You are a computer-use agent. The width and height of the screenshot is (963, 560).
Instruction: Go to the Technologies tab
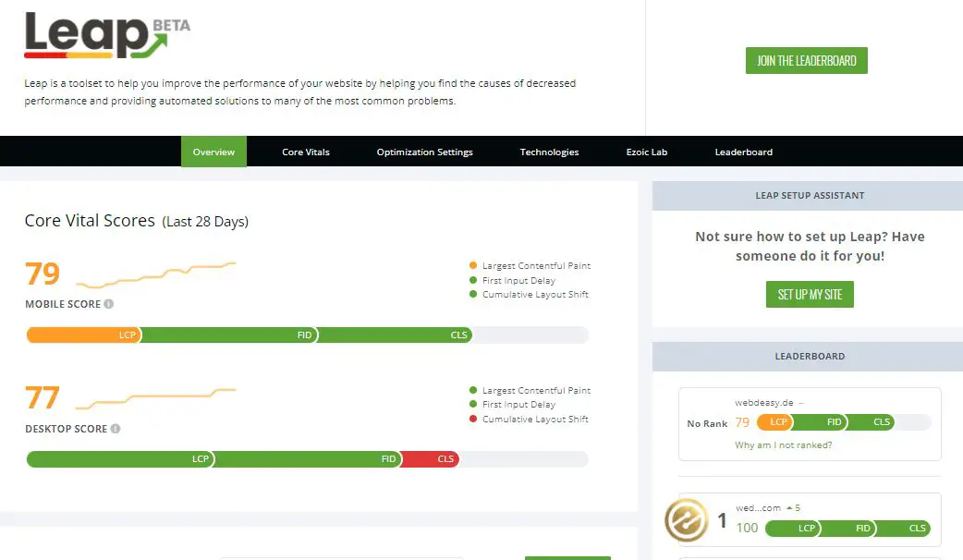549,152
